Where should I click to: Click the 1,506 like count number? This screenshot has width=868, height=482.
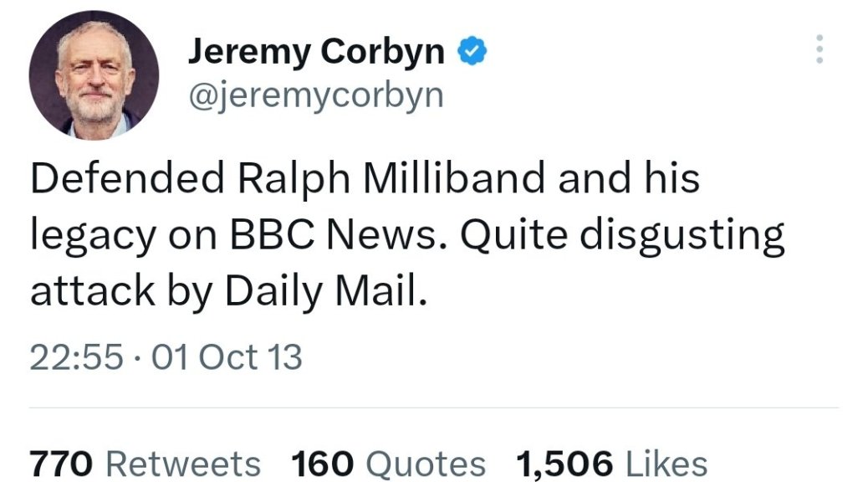point(564,464)
